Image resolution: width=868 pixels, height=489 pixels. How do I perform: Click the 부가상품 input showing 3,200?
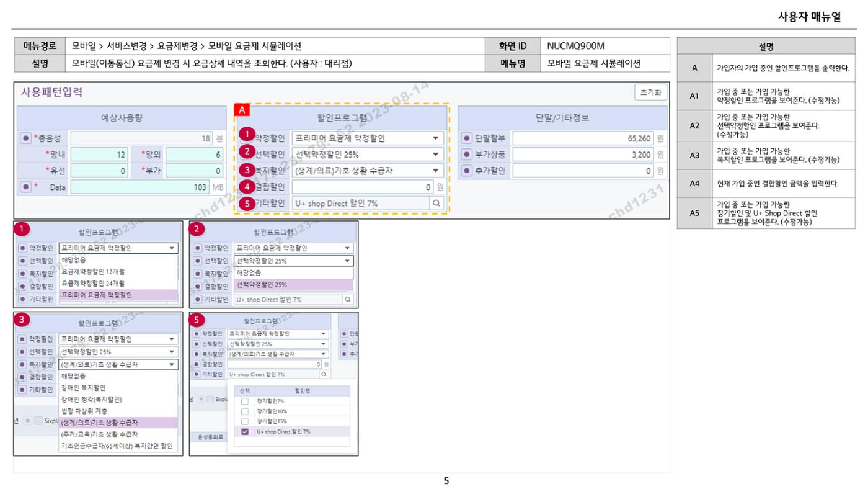[583, 155]
